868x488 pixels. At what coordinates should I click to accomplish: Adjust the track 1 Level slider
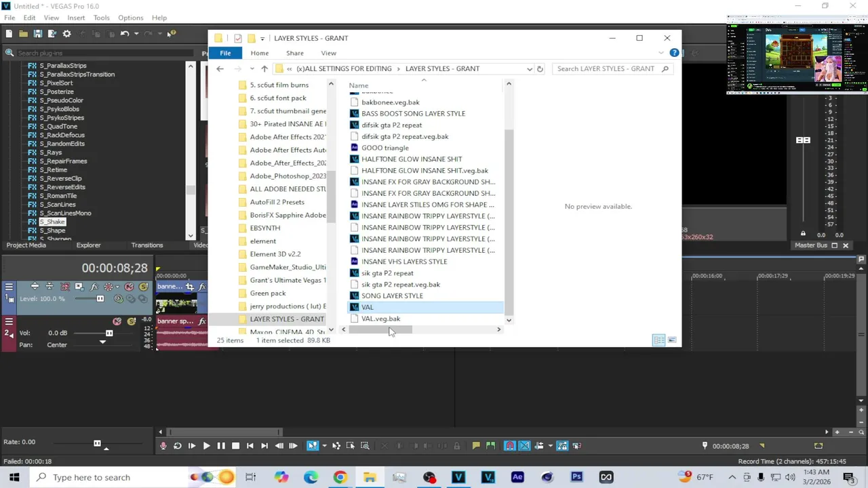100,299
